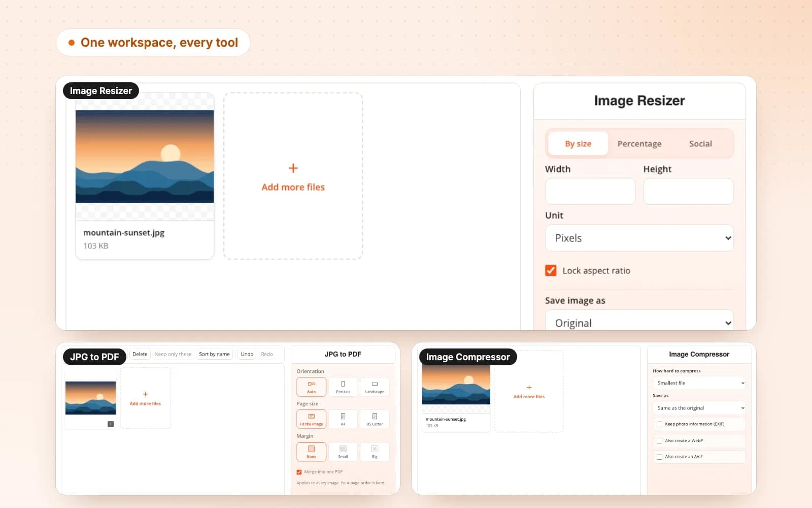
Task: Choose Portrait orientation in JPG to PDF
Action: click(343, 387)
